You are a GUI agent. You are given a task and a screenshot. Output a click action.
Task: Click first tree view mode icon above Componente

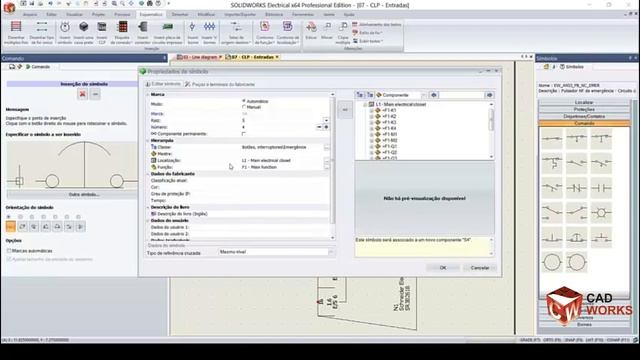click(360, 95)
